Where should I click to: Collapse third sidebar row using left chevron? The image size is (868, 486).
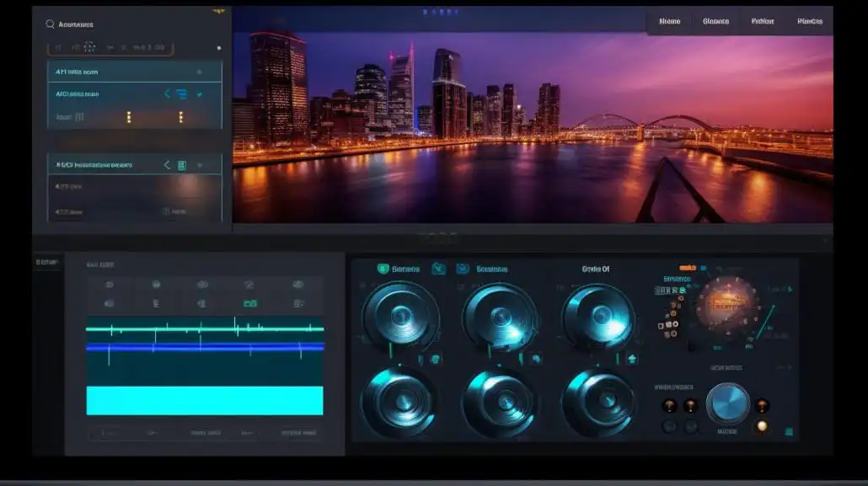[167, 165]
